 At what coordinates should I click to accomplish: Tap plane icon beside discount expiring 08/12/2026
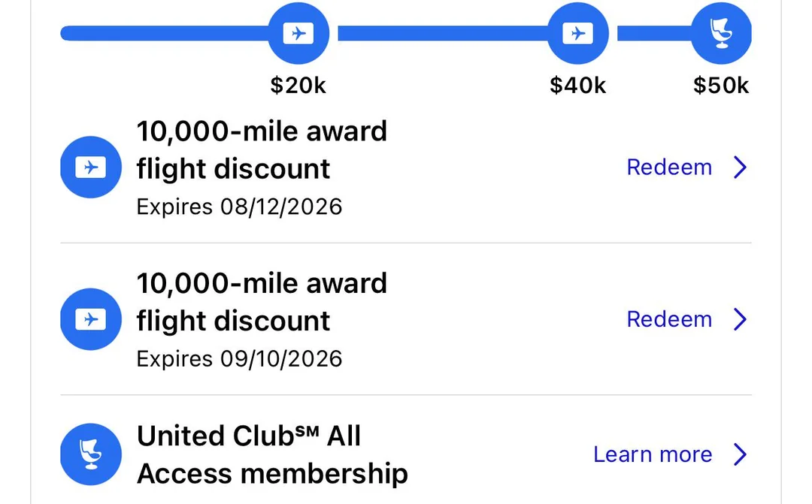tap(91, 167)
